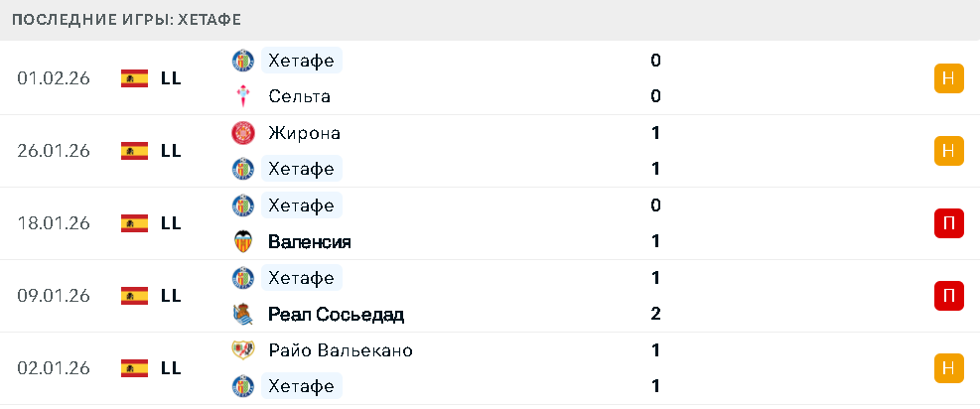Click the loss badge for 18.01.26 match

[948, 223]
